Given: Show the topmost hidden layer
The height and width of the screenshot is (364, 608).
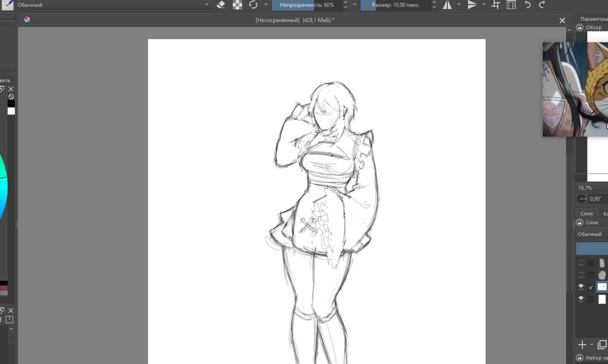Looking at the screenshot, I should coord(581,262).
